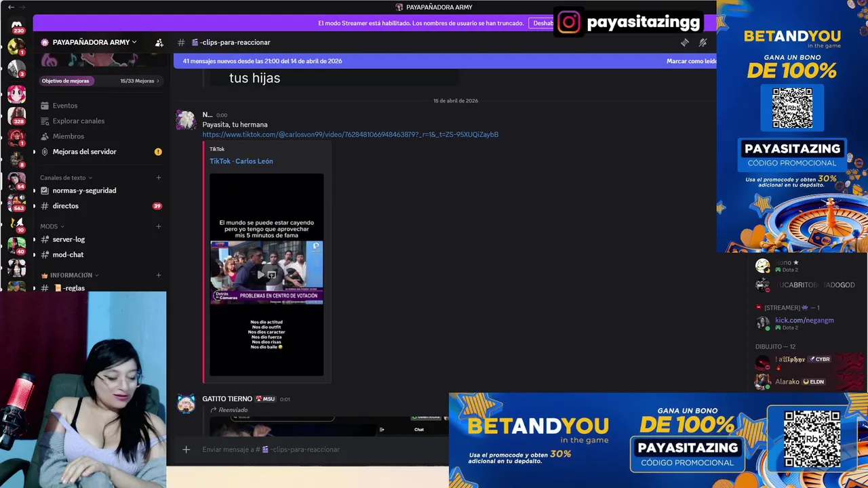This screenshot has height=488, width=868.
Task: Open TikTok · Carlos León embed title
Action: click(x=241, y=161)
